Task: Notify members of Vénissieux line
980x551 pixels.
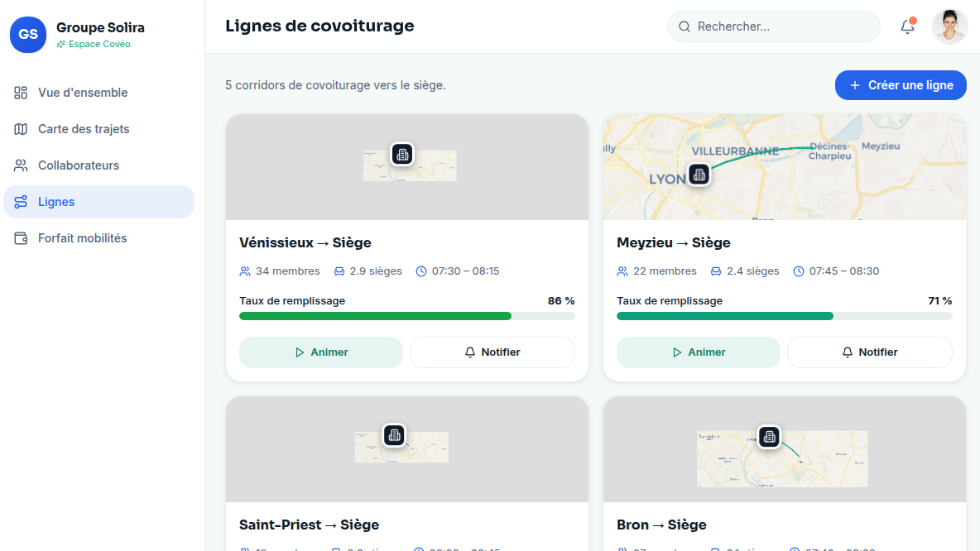Action: click(x=492, y=352)
